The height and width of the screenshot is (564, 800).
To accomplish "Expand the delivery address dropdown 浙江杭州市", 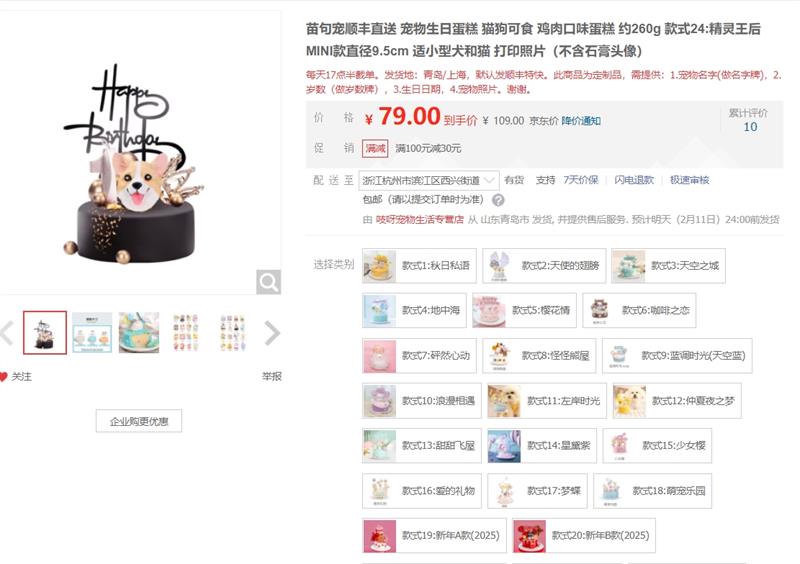I will click(x=429, y=180).
